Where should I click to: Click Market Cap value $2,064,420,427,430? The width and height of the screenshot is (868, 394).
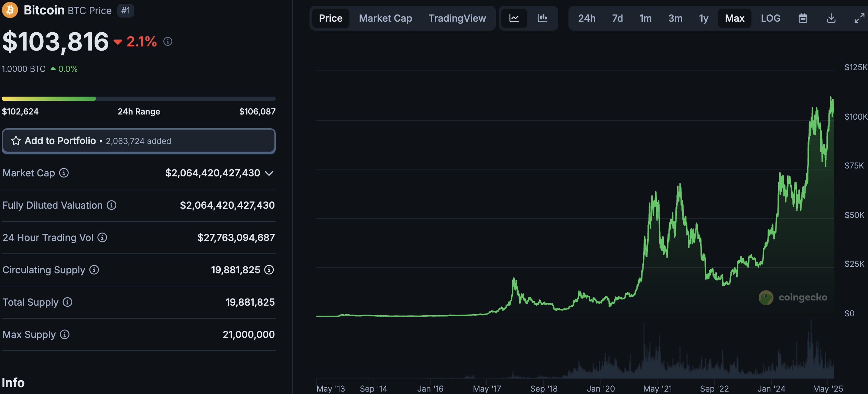click(x=213, y=173)
